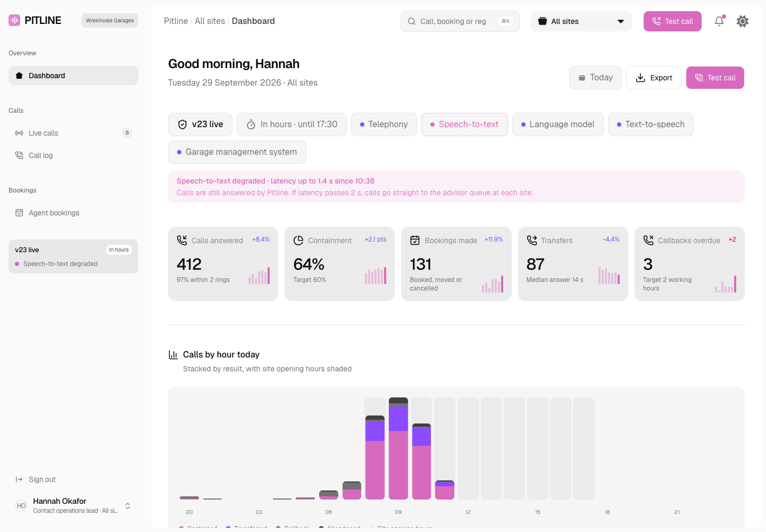This screenshot has width=766, height=532.
Task: Go to Dashboard in sidebar
Action: (x=73, y=76)
